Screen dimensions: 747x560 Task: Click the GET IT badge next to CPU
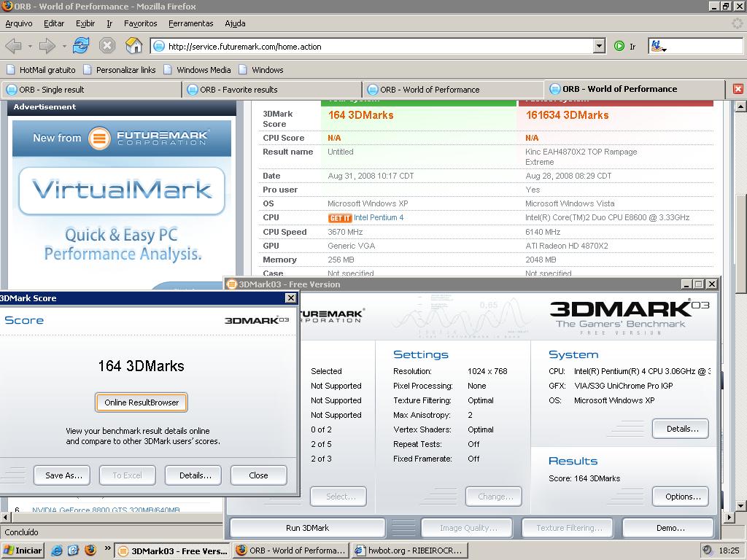340,217
